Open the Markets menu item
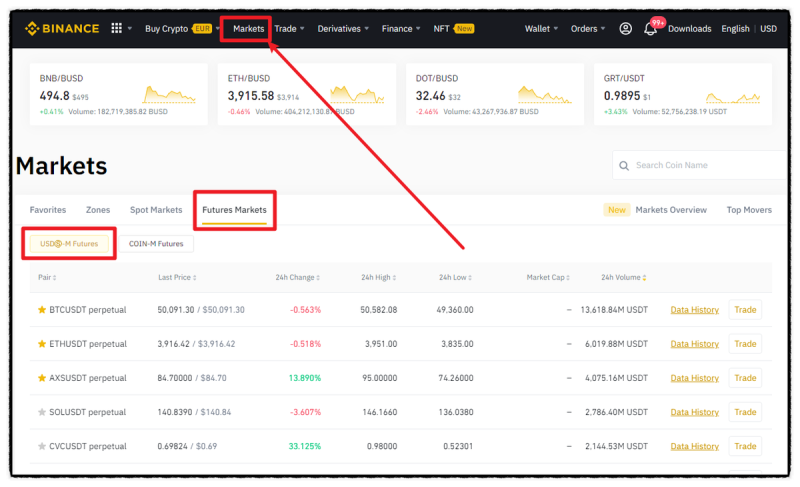This screenshot has width=800, height=487. 248,29
